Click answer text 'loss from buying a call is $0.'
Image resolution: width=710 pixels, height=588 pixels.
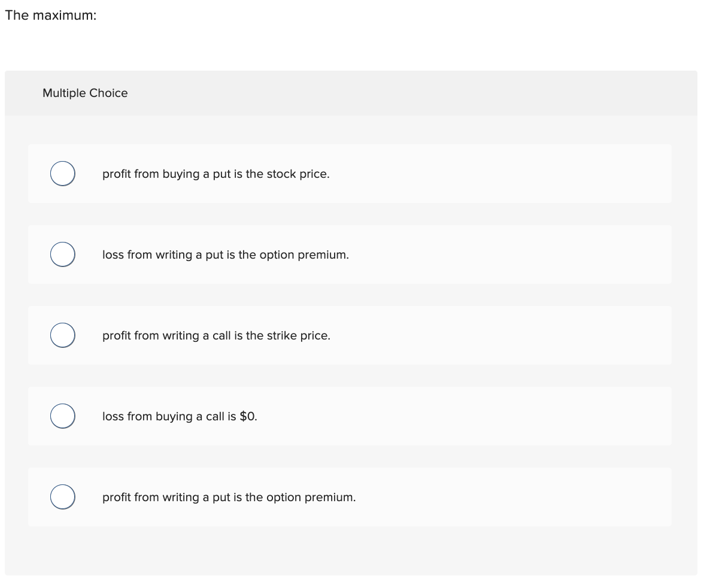tap(180, 416)
